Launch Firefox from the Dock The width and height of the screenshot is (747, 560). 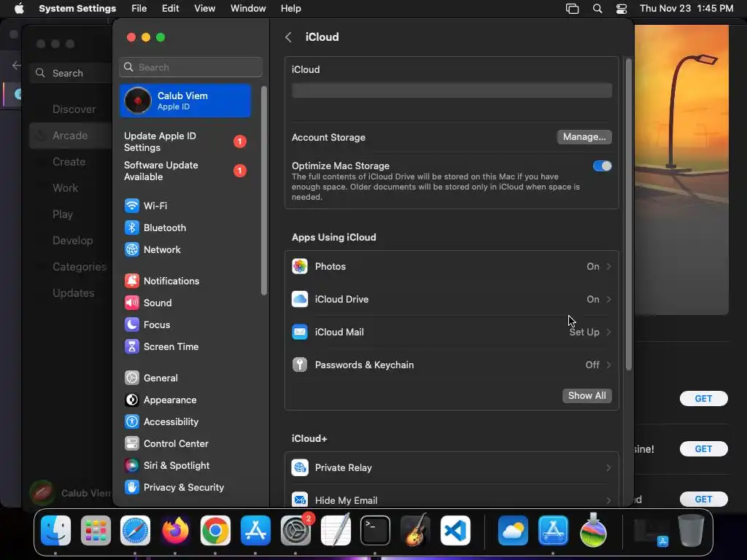pos(175,531)
